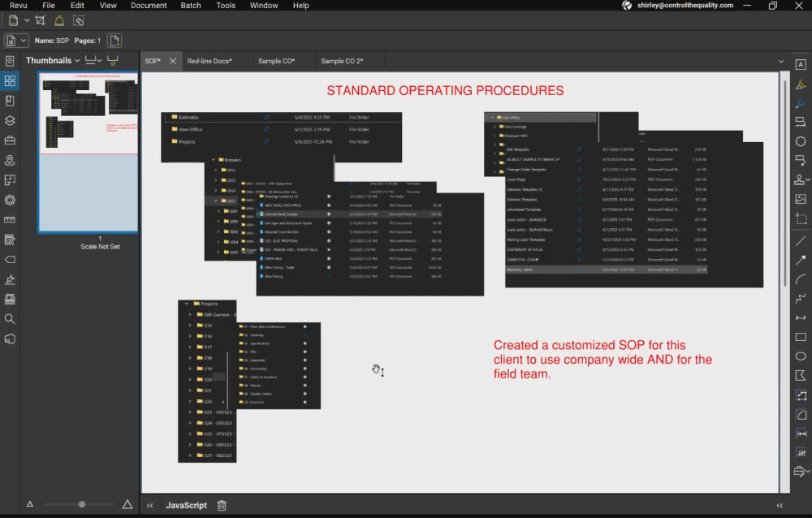Open the thumbnail label options dropdown
The image size is (812, 518).
(93, 61)
